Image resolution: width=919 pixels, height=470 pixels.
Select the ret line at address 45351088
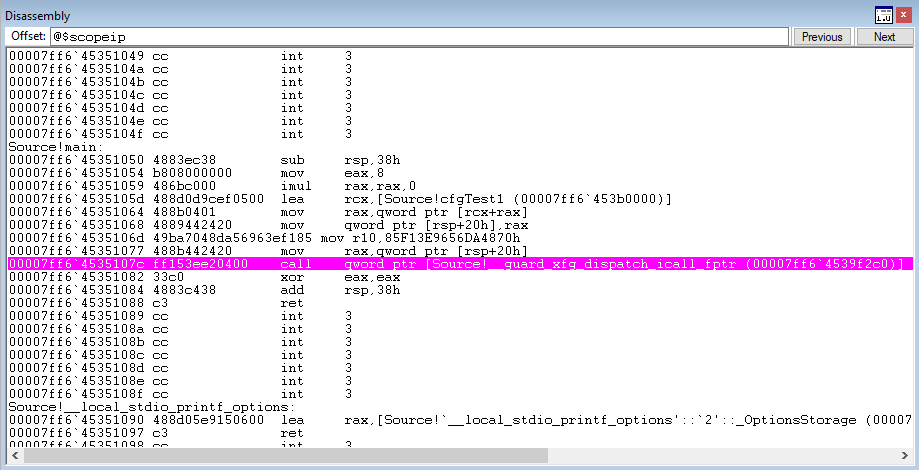coord(156,303)
